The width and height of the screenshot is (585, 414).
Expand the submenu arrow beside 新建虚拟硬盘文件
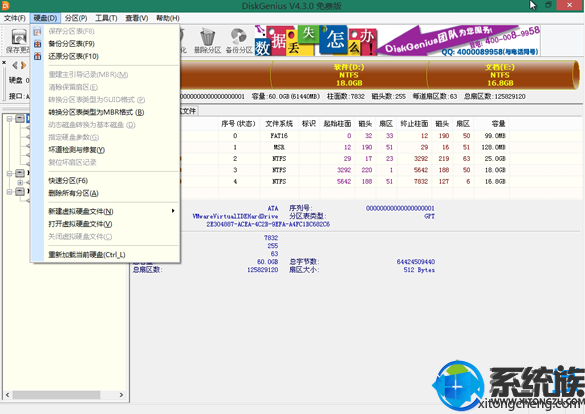tap(173, 211)
